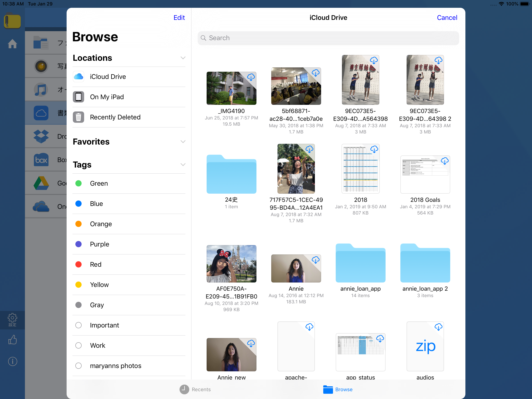Switch to the Browse tab
This screenshot has width=532, height=399.
(338, 389)
